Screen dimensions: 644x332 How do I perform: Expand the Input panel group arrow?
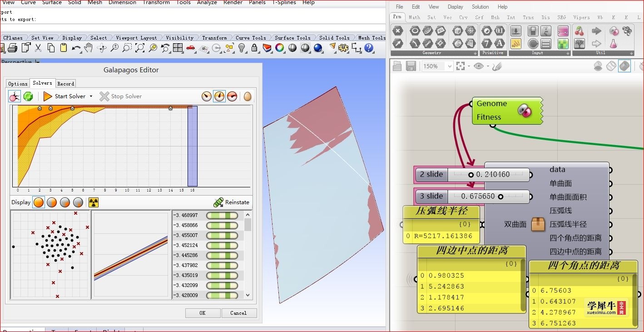click(568, 53)
